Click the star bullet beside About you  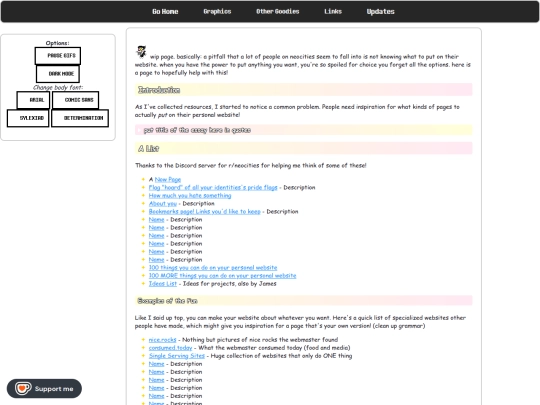[x=143, y=203]
